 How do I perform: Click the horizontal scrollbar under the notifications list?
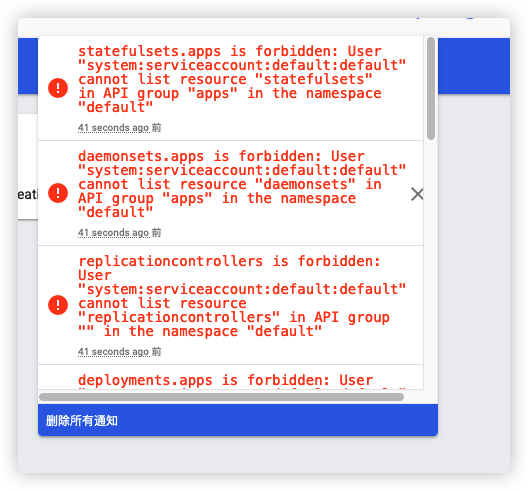[221, 397]
